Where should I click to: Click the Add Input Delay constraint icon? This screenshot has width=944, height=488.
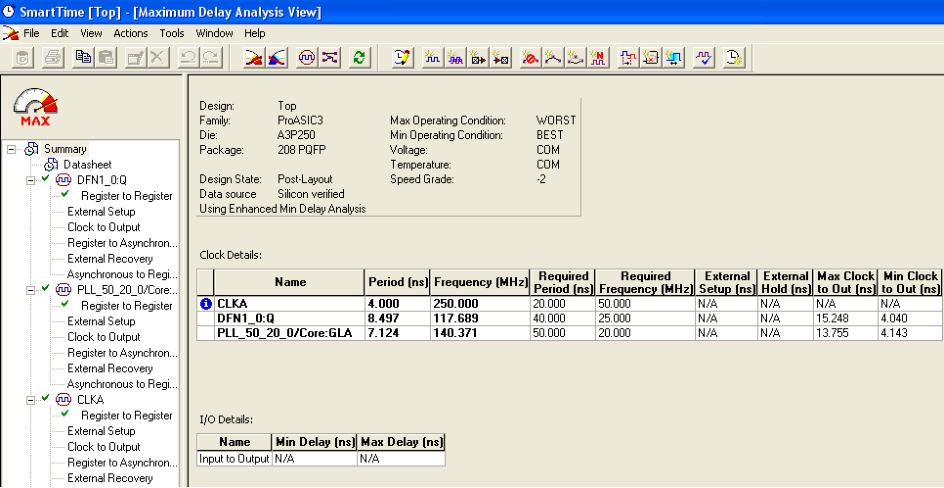click(x=477, y=58)
